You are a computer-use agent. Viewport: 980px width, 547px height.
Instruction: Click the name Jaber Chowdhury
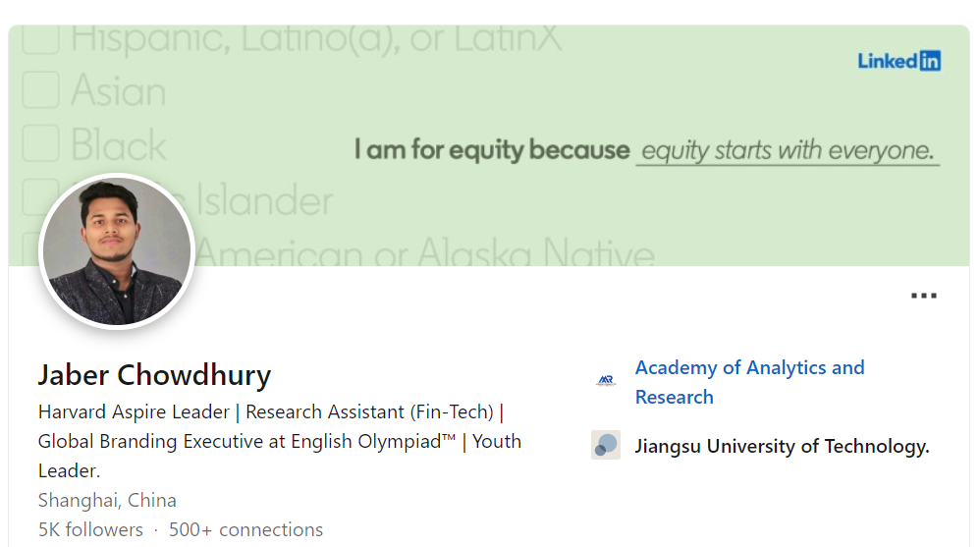pyautogui.click(x=154, y=375)
